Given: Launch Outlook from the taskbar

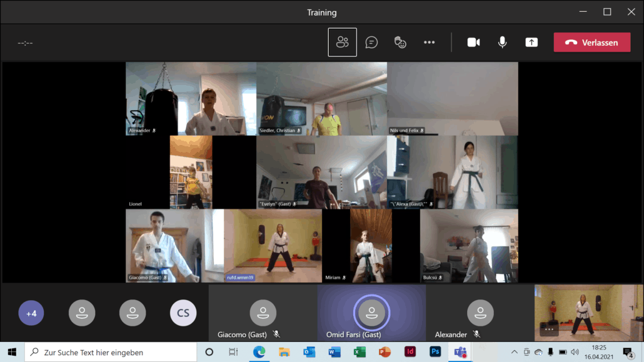Looking at the screenshot, I should [309, 352].
